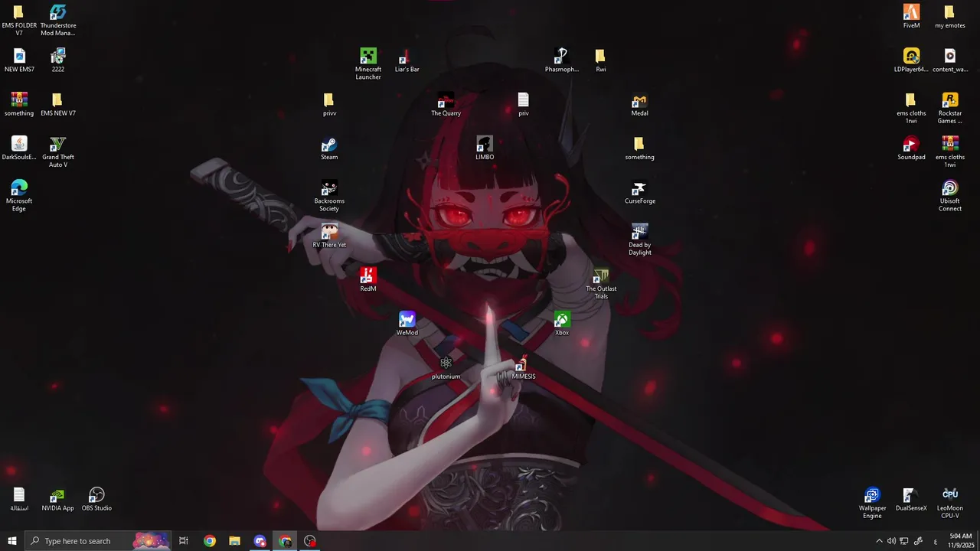Select the LIMBO game icon
The height and width of the screenshot is (551, 980).
pyautogui.click(x=485, y=144)
